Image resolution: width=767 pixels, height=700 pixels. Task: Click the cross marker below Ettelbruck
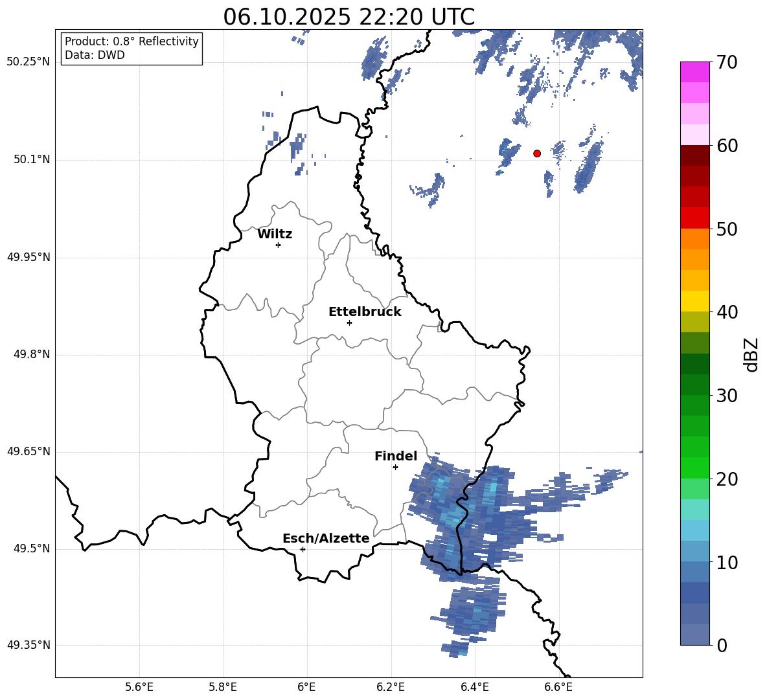349,322
